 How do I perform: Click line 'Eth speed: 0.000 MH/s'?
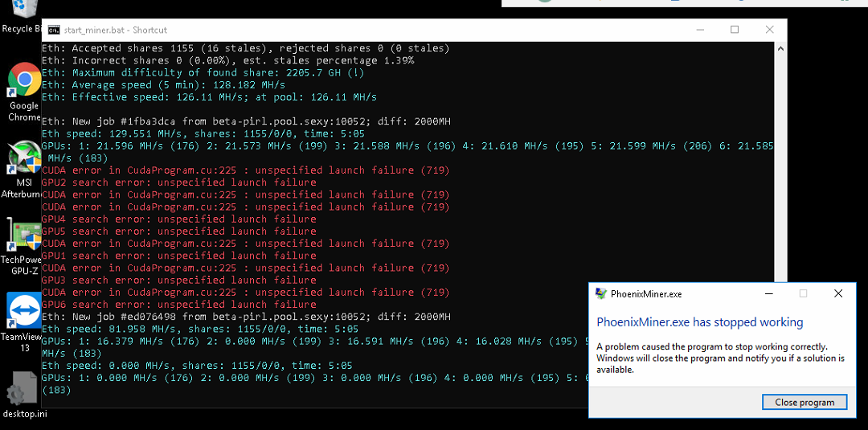coord(197,365)
